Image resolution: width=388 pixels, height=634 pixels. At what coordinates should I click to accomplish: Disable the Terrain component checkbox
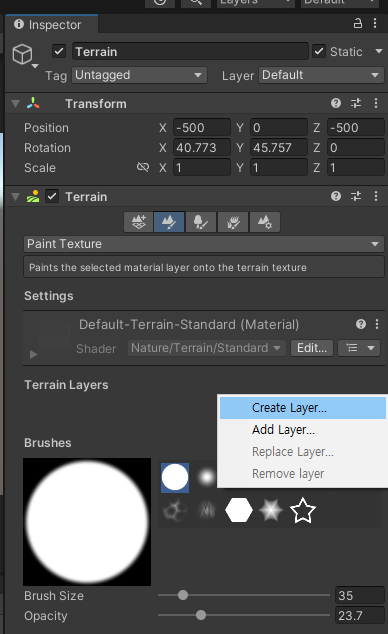[x=52, y=196]
